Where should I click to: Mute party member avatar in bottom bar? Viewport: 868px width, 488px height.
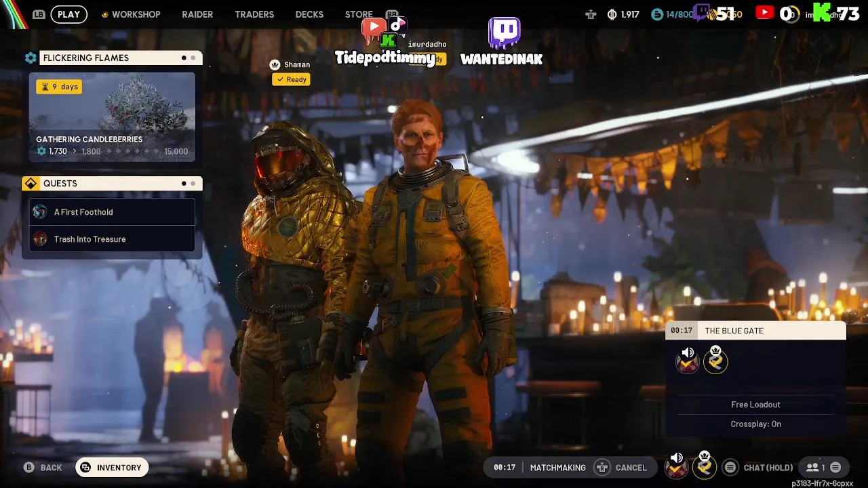pyautogui.click(x=676, y=466)
